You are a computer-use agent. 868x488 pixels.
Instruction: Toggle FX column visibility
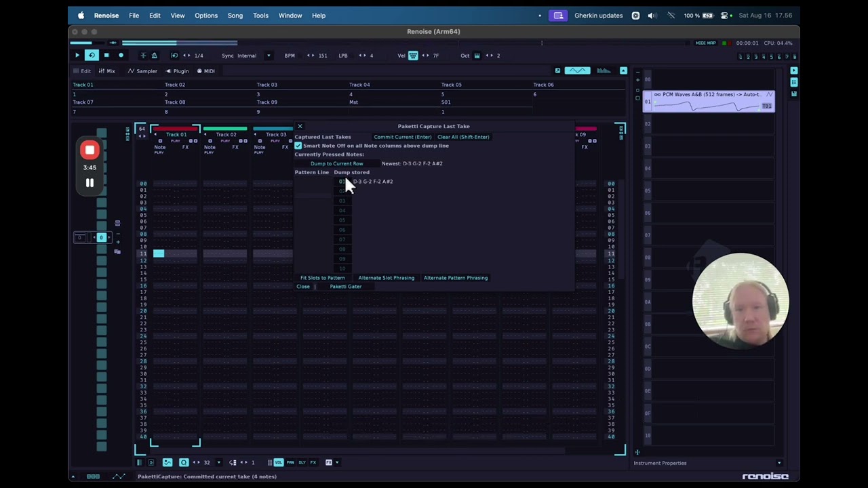coord(313,462)
